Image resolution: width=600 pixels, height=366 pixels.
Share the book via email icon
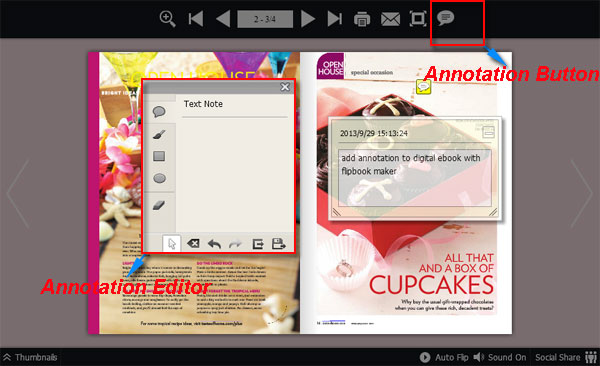[390, 19]
